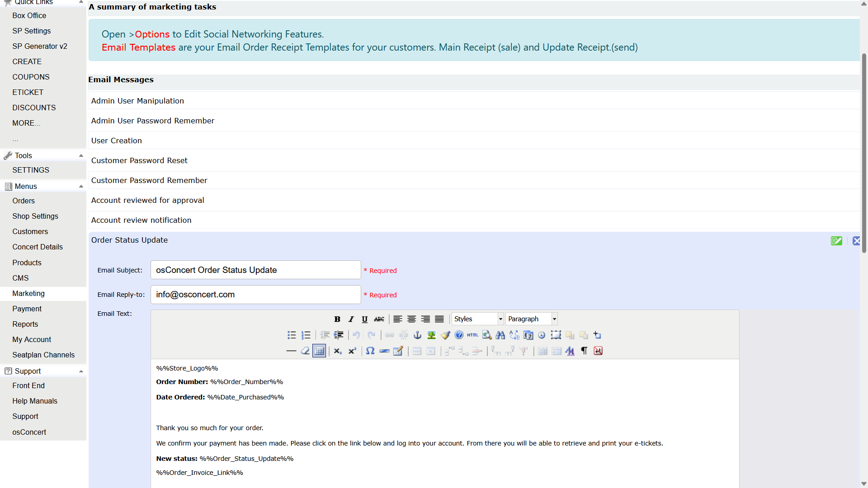Image resolution: width=868 pixels, height=488 pixels.
Task: Open Seatplan Channels in the sidebar
Action: coord(43,355)
